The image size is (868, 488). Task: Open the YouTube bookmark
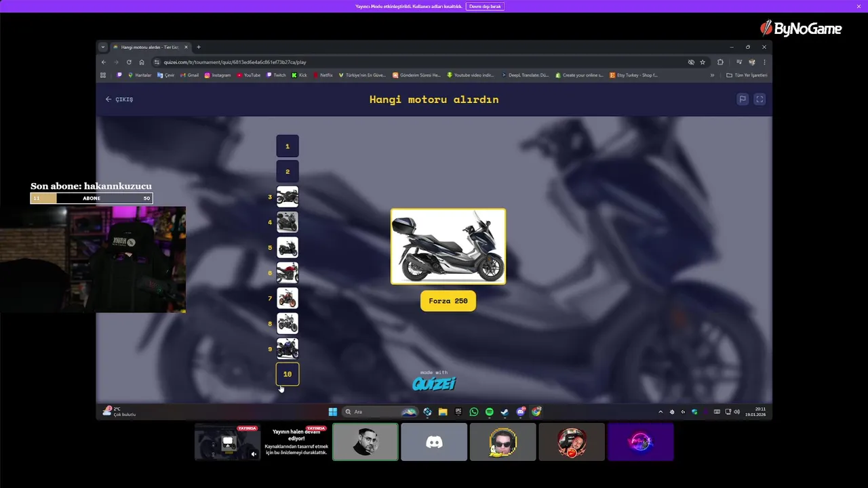coord(249,75)
